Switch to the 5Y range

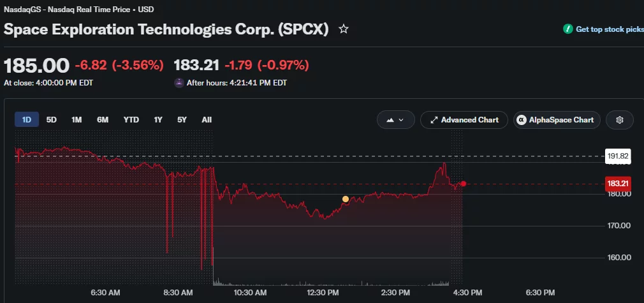pyautogui.click(x=182, y=120)
